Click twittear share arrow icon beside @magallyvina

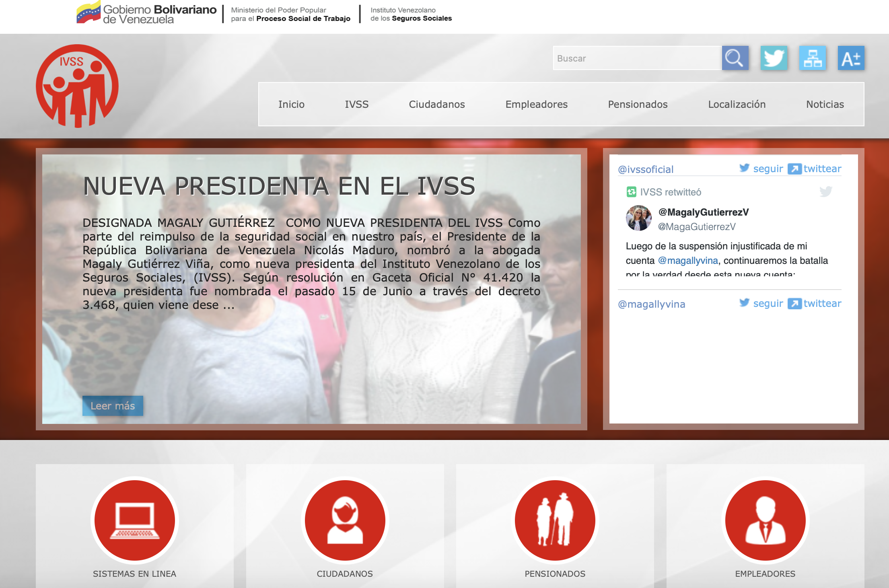pyautogui.click(x=794, y=303)
